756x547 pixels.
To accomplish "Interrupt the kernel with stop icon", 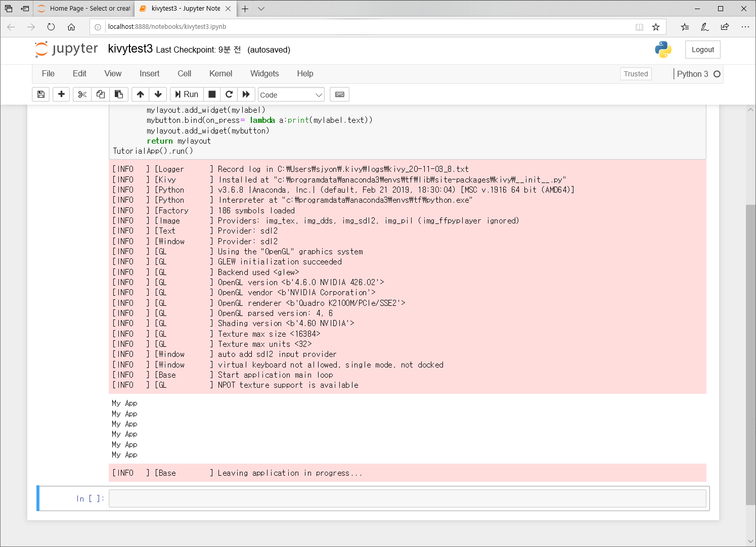I will [212, 95].
